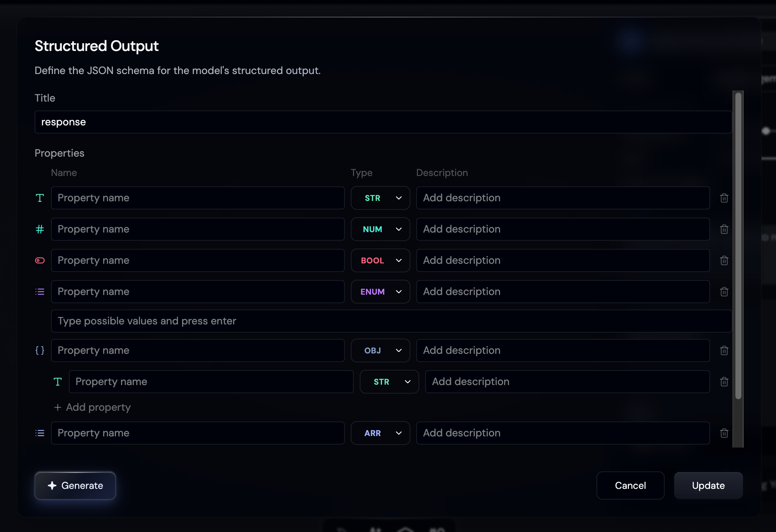Delete the ARR property row
This screenshot has height=532, width=776.
coord(724,433)
